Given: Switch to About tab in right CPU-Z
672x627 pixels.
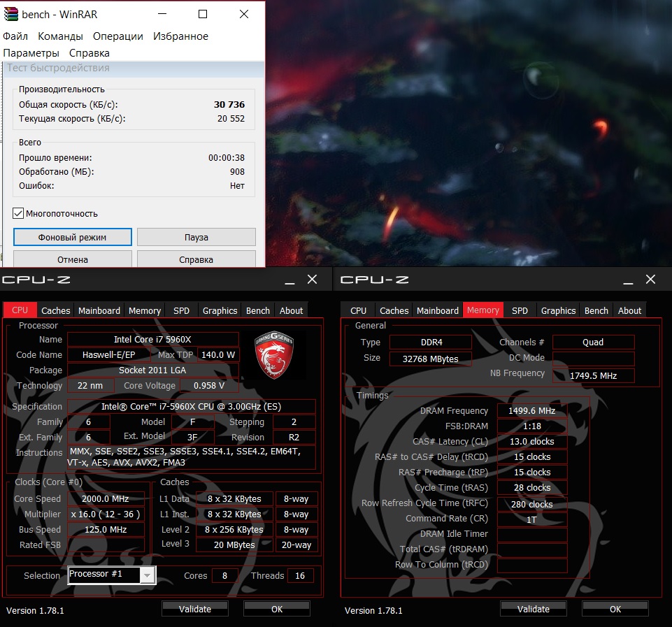Looking at the screenshot, I should click(629, 310).
